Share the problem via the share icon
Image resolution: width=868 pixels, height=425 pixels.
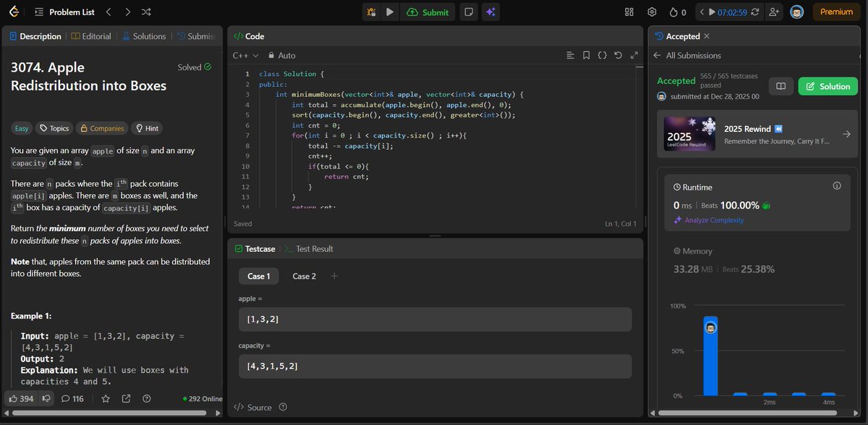coord(127,398)
